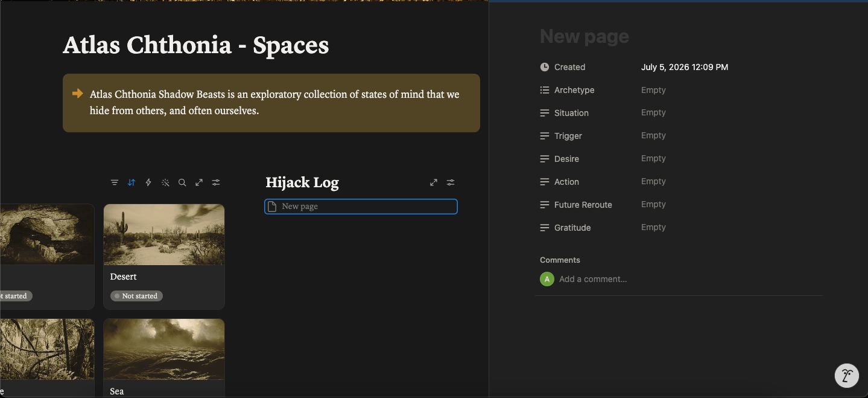Image resolution: width=868 pixels, height=398 pixels.
Task: Click Not started status on Desert card
Action: click(x=136, y=296)
